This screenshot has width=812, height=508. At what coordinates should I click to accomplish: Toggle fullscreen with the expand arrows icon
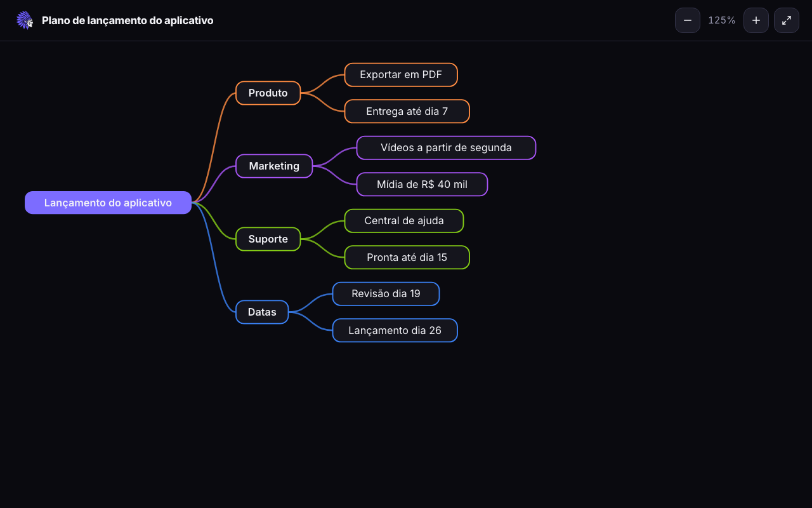787,20
